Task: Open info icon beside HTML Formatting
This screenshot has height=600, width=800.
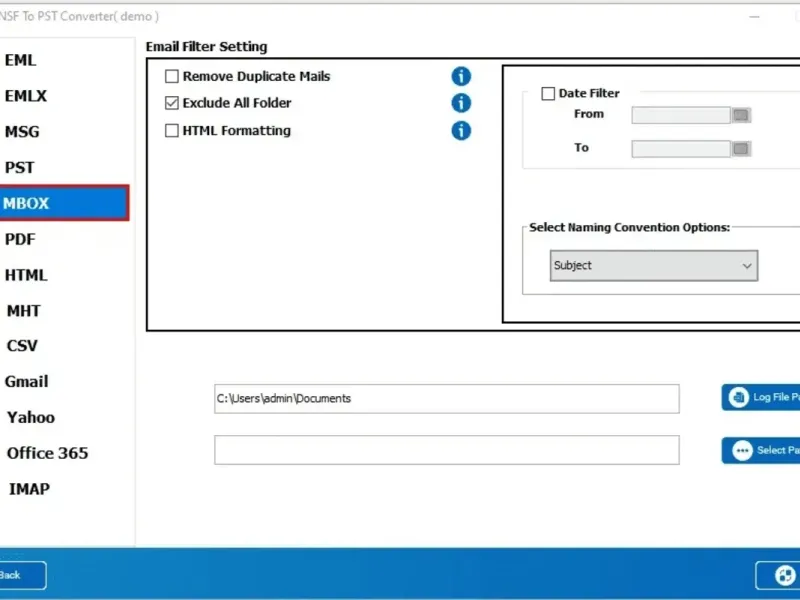Action: (461, 131)
